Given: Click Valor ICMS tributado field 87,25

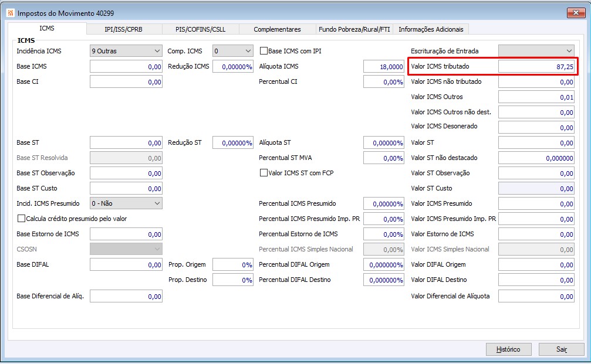Looking at the screenshot, I should click(536, 67).
